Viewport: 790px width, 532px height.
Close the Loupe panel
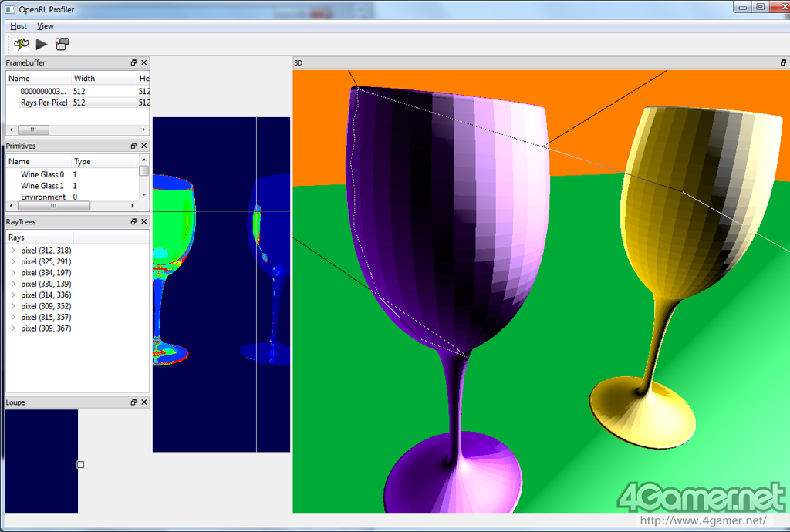[x=144, y=402]
